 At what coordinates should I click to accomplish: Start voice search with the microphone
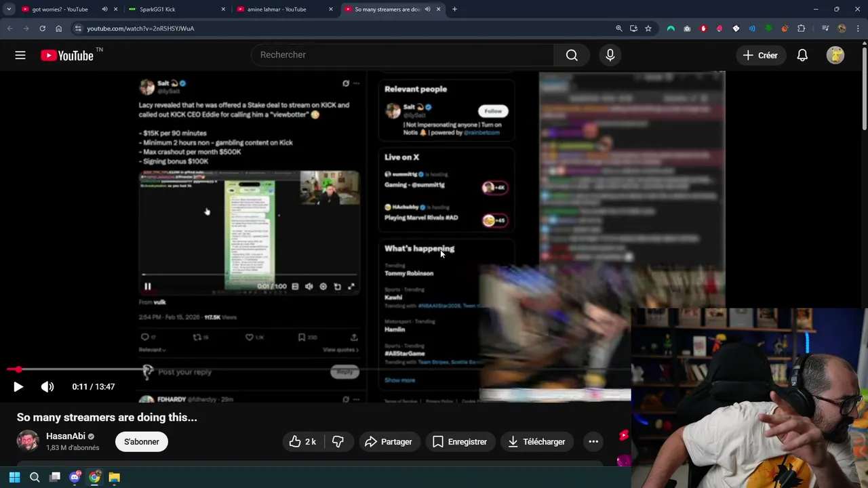610,56
